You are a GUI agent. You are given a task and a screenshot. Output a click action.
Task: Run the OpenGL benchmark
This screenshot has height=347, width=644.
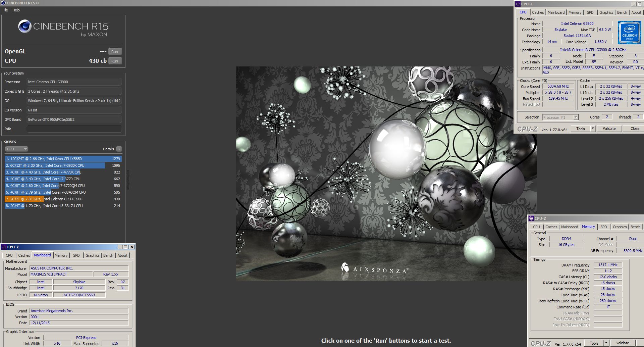[x=115, y=52]
